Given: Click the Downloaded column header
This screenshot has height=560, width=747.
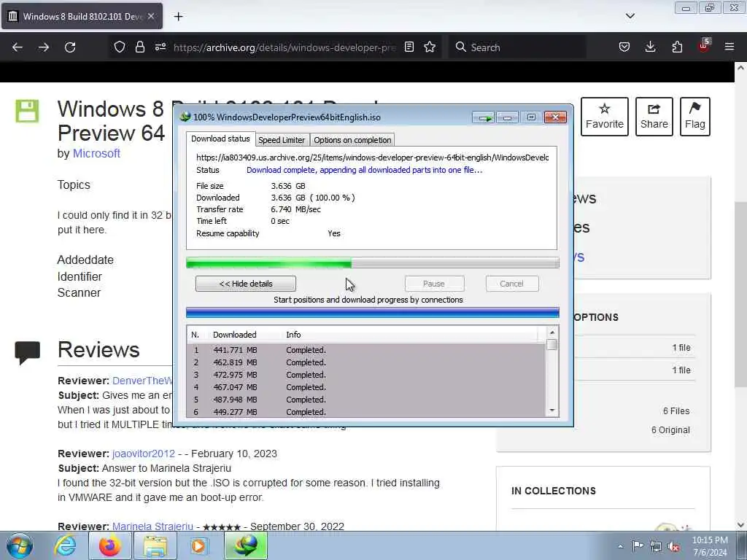Looking at the screenshot, I should [x=234, y=335].
